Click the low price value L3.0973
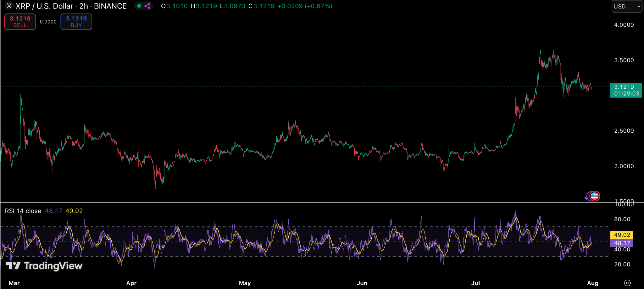This screenshot has width=644, height=289. 232,6
